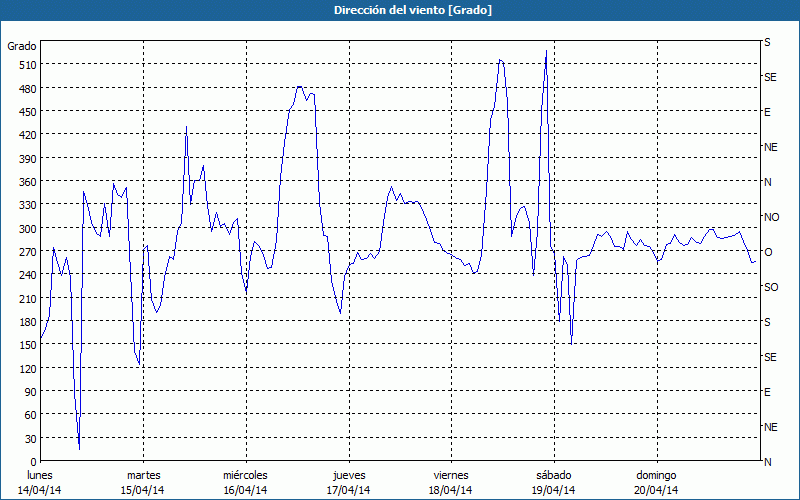
Task: Click the 19/04/14 date under sábado
Action: click(x=553, y=490)
